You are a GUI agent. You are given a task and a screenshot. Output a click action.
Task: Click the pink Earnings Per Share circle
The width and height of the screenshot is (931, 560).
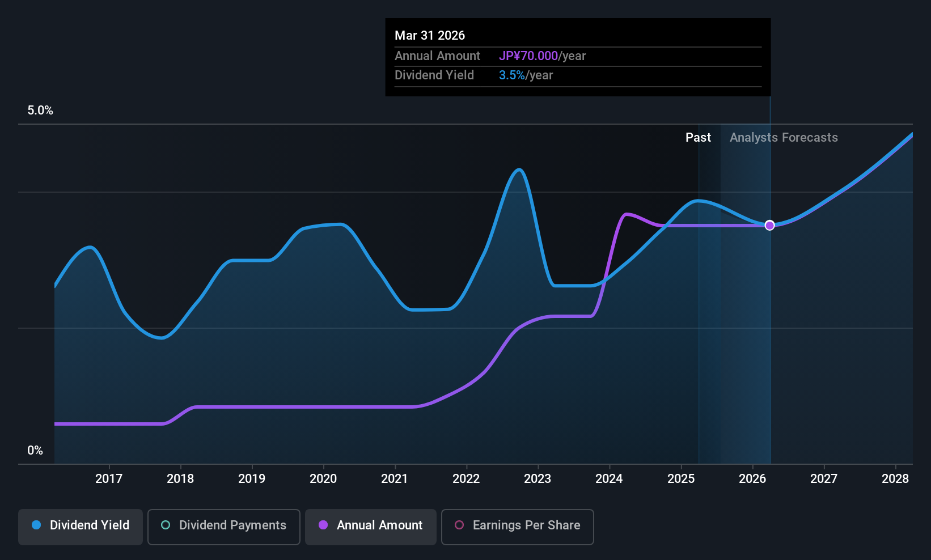pos(459,525)
